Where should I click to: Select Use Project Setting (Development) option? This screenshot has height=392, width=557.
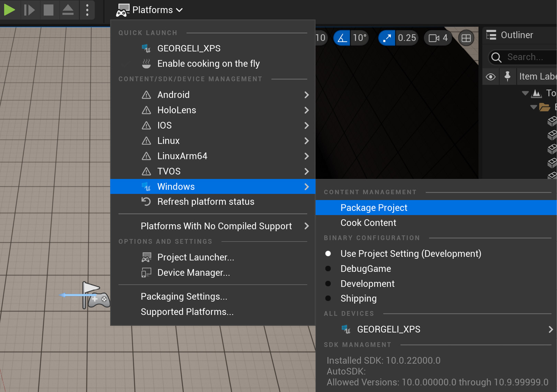[x=436, y=254]
